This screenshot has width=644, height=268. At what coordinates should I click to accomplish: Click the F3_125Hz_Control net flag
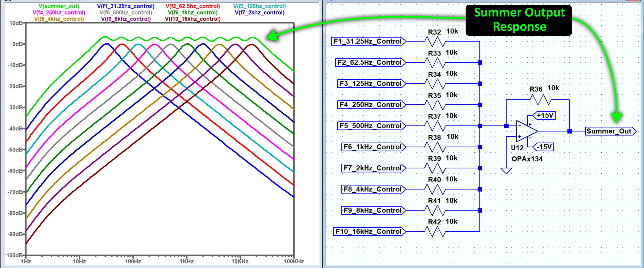pos(371,83)
